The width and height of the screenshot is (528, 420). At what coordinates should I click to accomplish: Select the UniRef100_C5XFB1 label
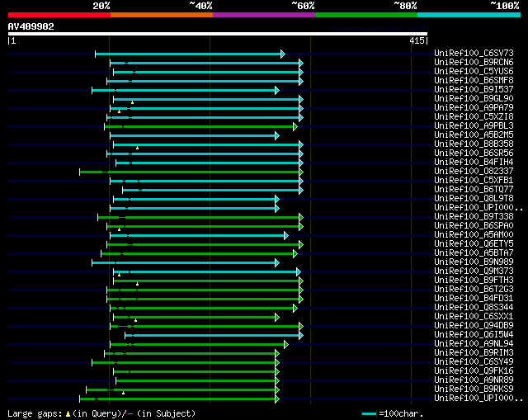point(474,181)
